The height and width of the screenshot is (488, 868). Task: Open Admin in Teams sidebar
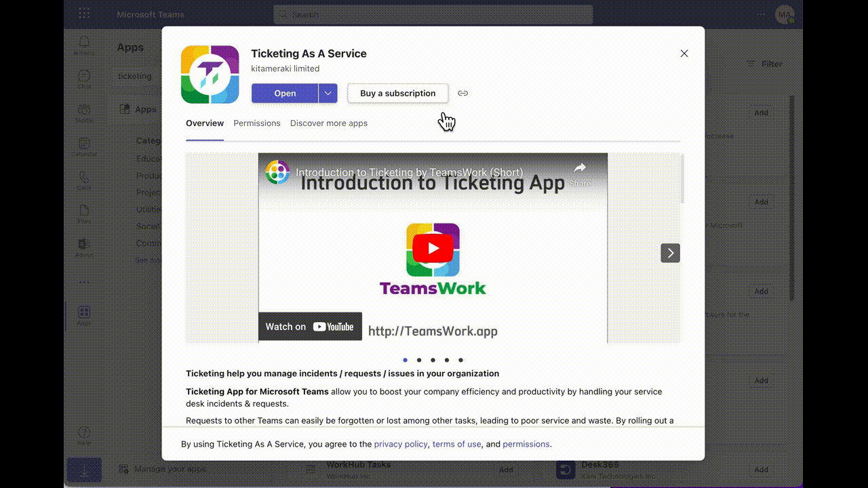[84, 248]
